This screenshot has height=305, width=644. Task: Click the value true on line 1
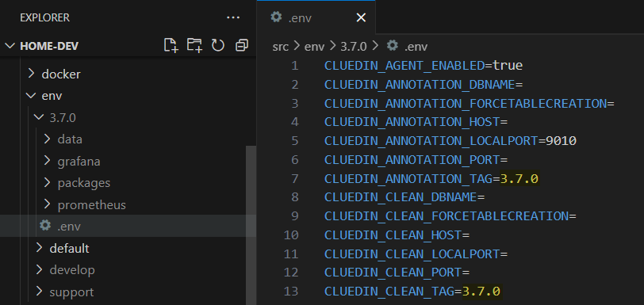508,66
